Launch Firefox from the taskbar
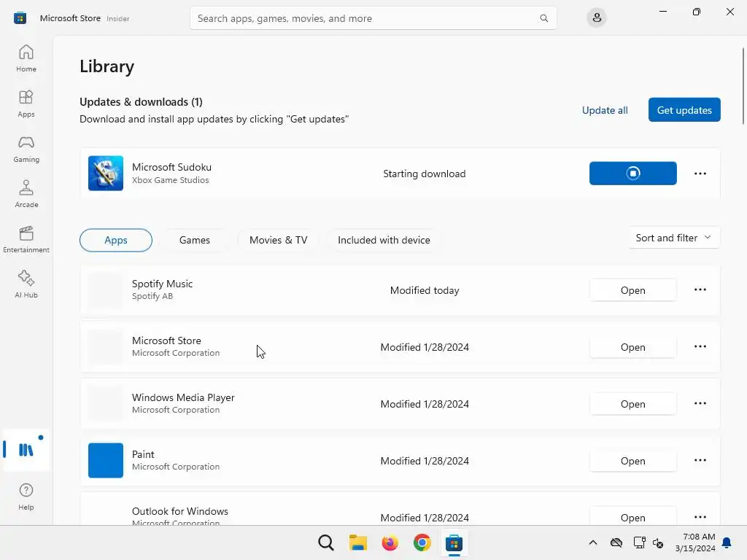The height and width of the screenshot is (560, 747). click(x=390, y=542)
